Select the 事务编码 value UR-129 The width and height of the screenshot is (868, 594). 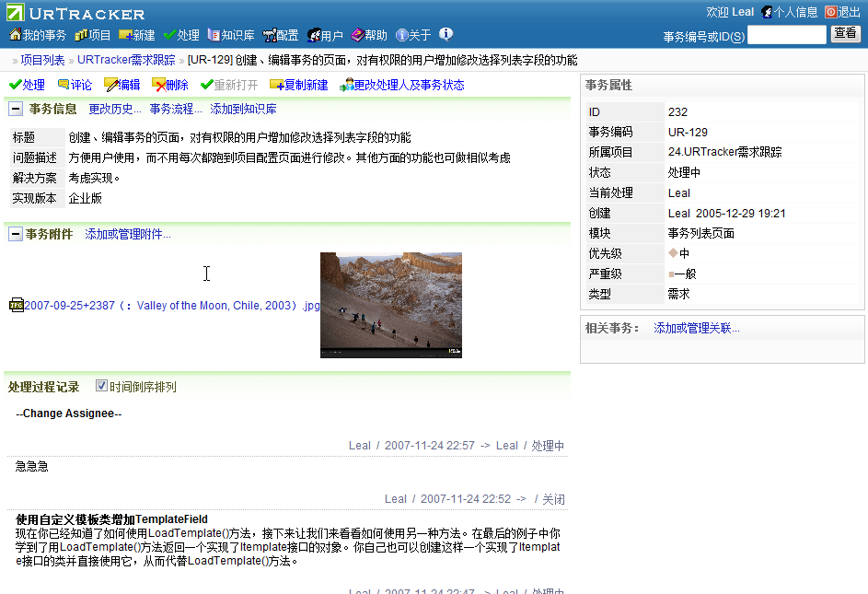(x=688, y=132)
